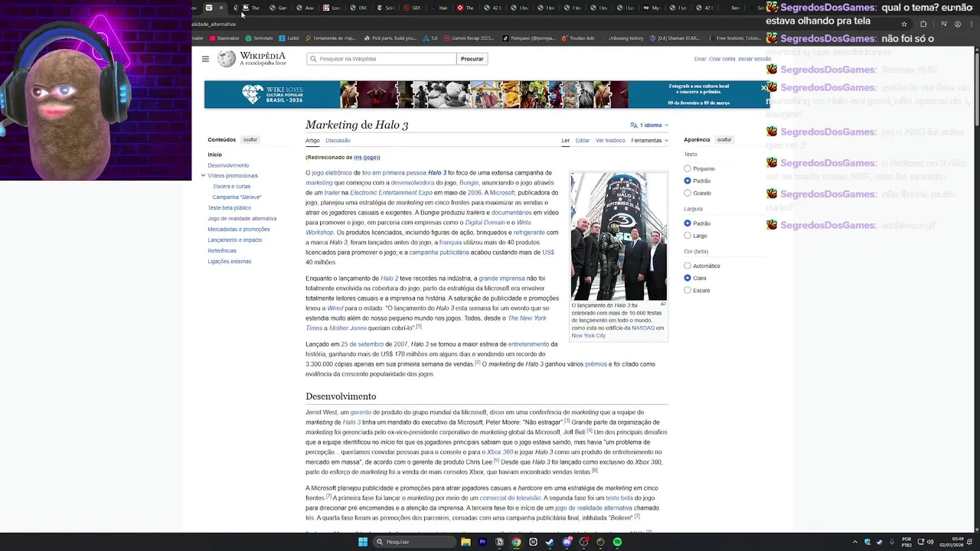
Task: Open Spotify from the taskbar
Action: coord(617,542)
